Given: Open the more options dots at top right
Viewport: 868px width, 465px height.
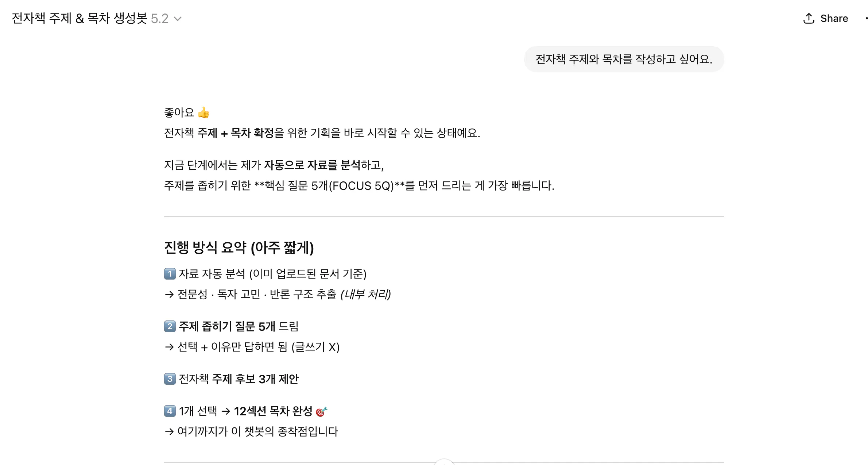Looking at the screenshot, I should (x=866, y=18).
